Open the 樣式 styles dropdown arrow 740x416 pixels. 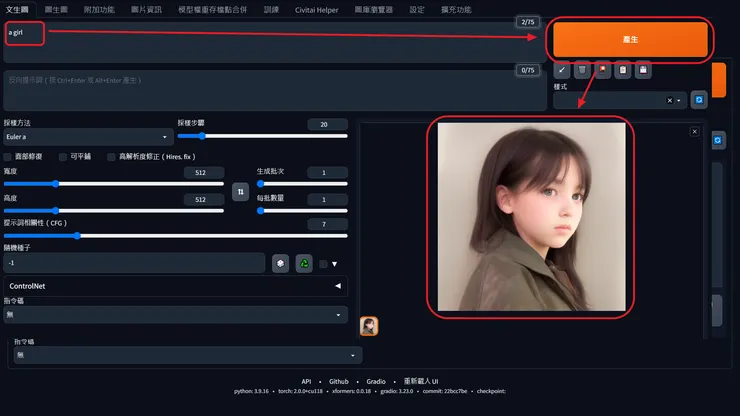point(679,100)
